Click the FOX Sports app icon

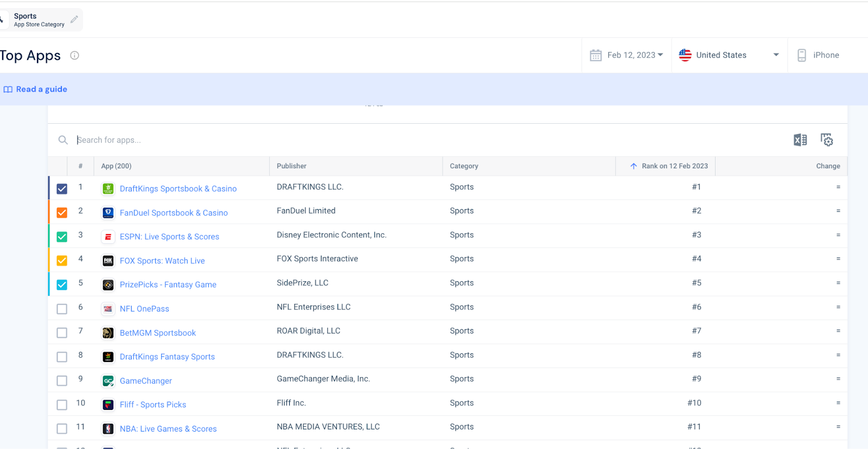click(108, 261)
